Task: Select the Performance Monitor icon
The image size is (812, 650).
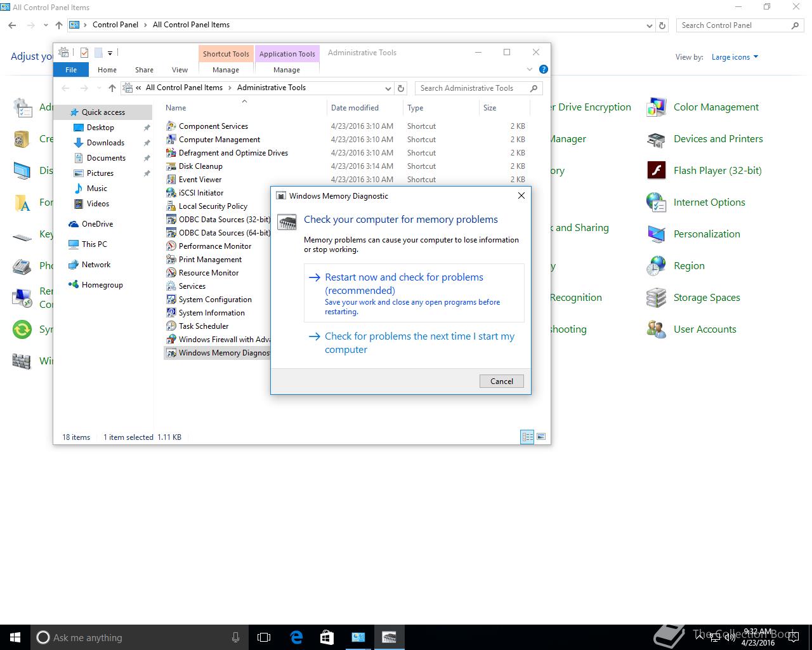Action: (x=171, y=246)
